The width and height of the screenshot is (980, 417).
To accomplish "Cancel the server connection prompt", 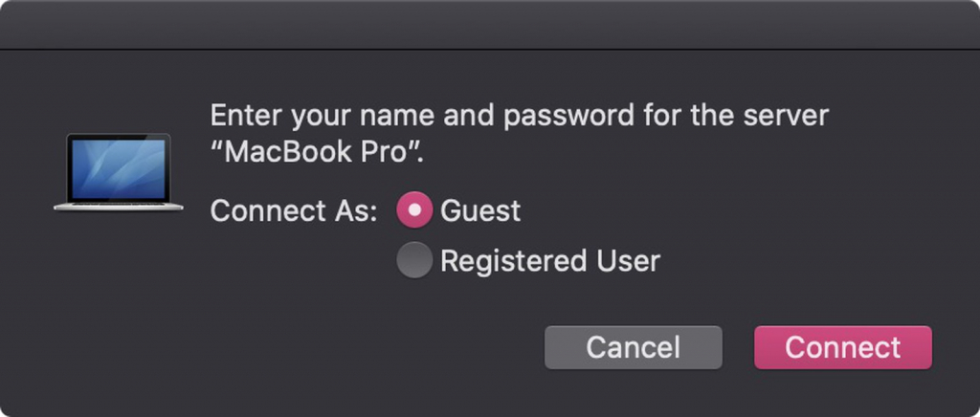I will point(634,347).
